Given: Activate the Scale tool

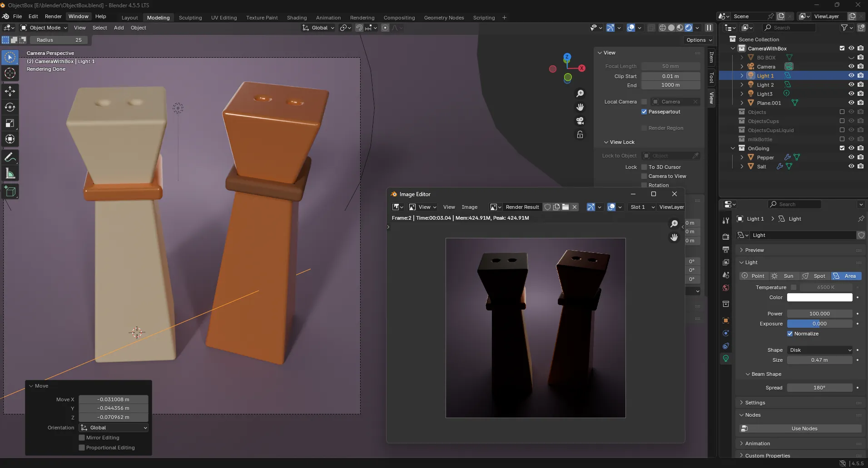Looking at the screenshot, I should point(10,123).
